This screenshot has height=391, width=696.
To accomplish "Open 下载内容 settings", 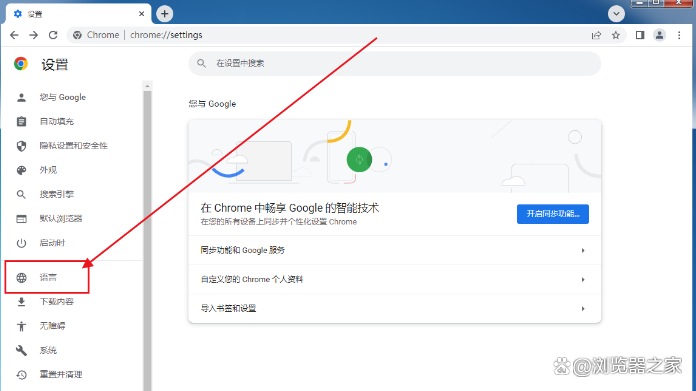I will pyautogui.click(x=57, y=302).
